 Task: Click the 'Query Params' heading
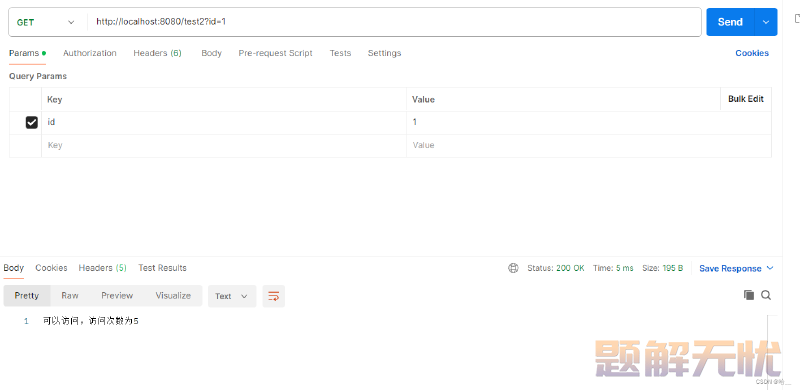pos(38,76)
